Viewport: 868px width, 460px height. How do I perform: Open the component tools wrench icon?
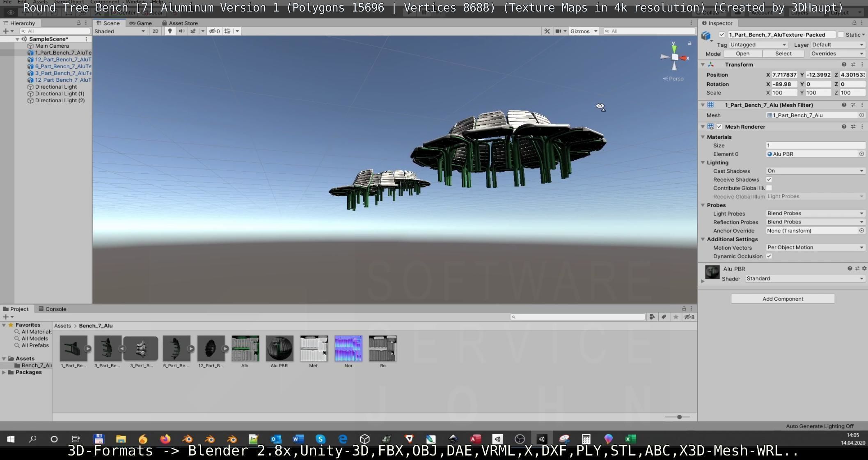click(x=547, y=31)
